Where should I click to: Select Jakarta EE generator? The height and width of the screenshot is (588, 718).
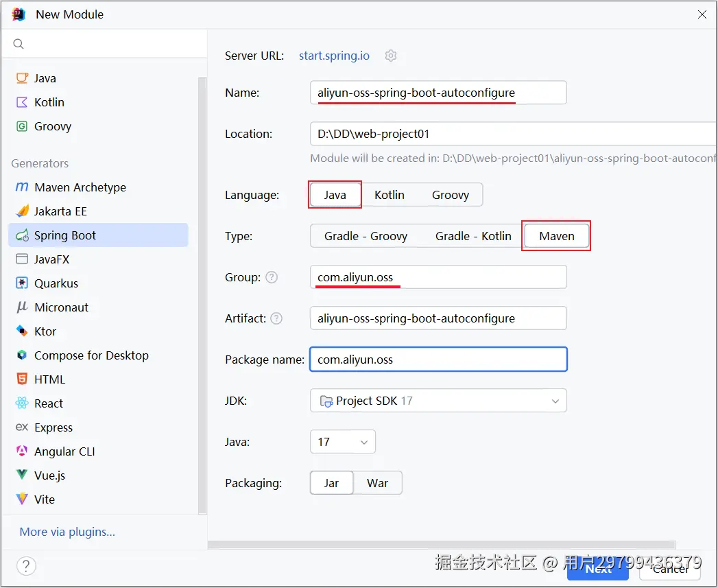tap(99, 211)
